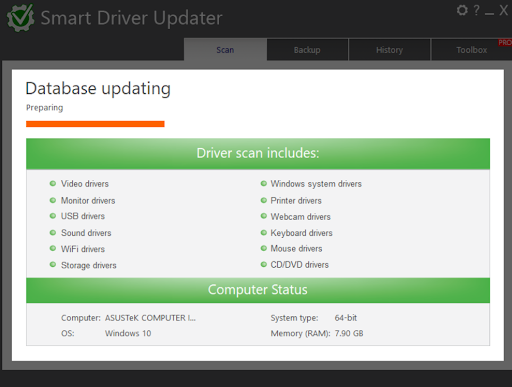Click the 64-bit system type value

click(x=346, y=318)
